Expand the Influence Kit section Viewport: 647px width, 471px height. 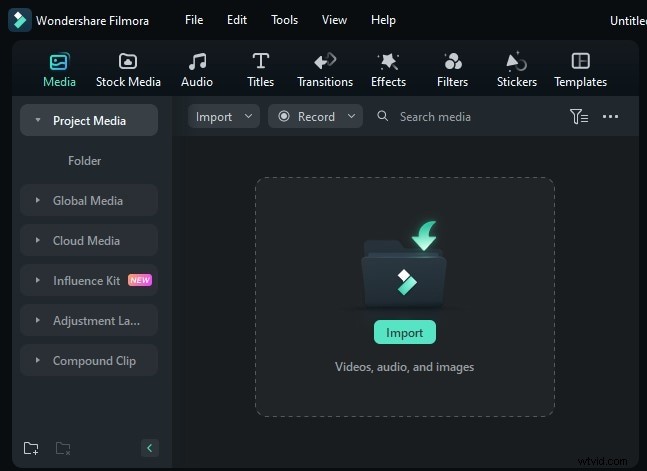pyautogui.click(x=38, y=280)
